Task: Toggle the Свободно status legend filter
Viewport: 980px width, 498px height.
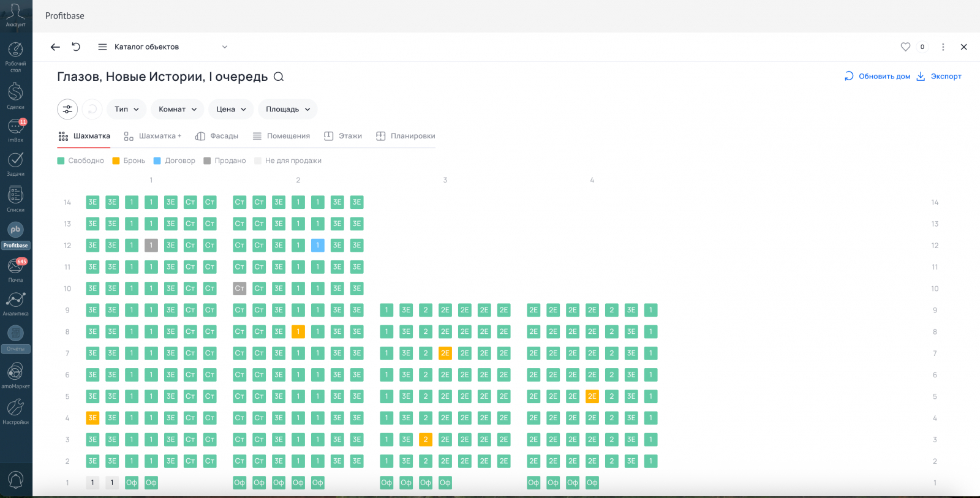Action: [81, 160]
